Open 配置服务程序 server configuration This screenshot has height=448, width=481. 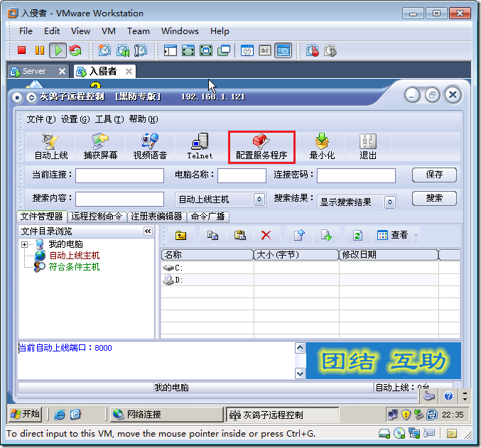point(261,147)
